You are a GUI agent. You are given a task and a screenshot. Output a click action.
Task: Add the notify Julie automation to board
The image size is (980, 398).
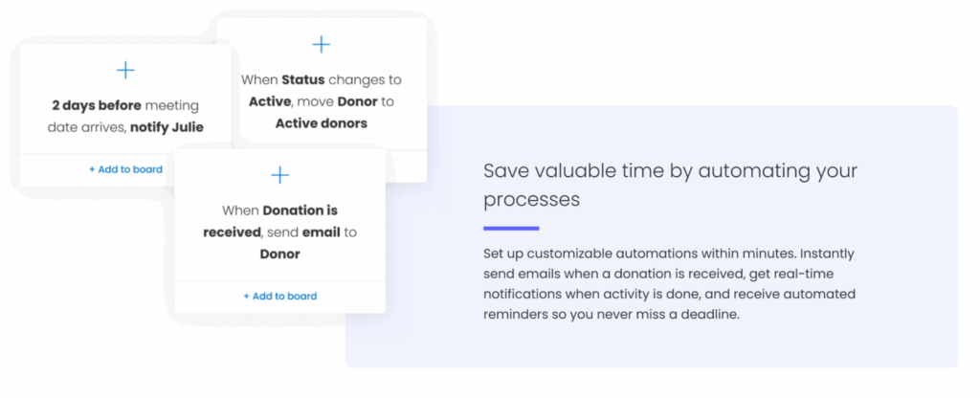coord(125,169)
